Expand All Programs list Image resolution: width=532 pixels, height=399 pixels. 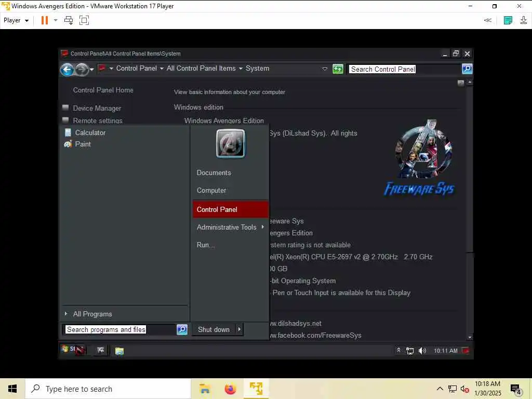(92, 314)
